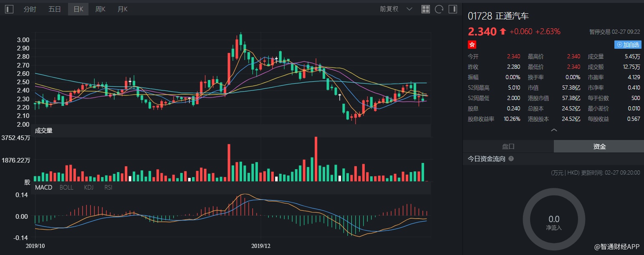Click the grid layout icon

425,9
